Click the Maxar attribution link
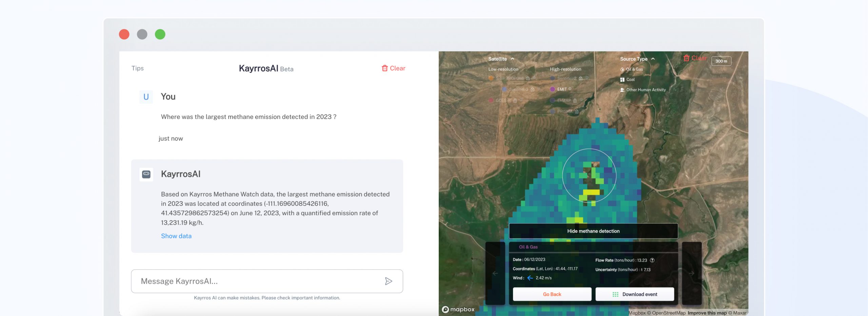 coord(737,313)
